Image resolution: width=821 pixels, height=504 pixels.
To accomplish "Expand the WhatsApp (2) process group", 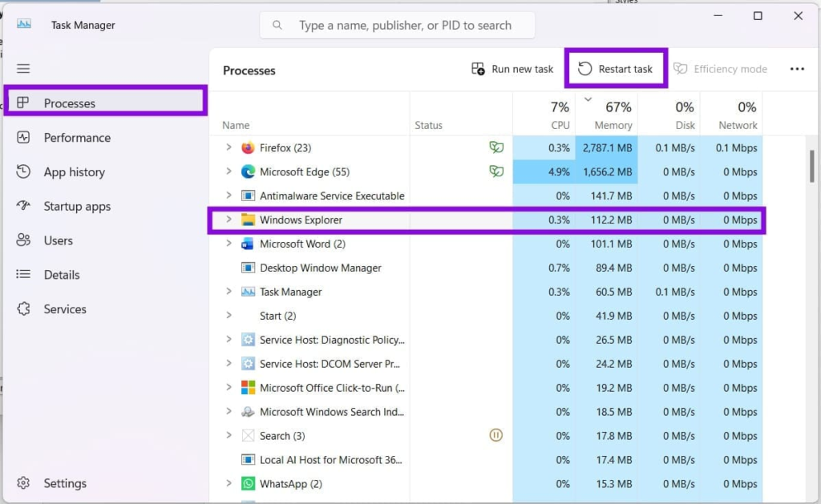I will 229,484.
